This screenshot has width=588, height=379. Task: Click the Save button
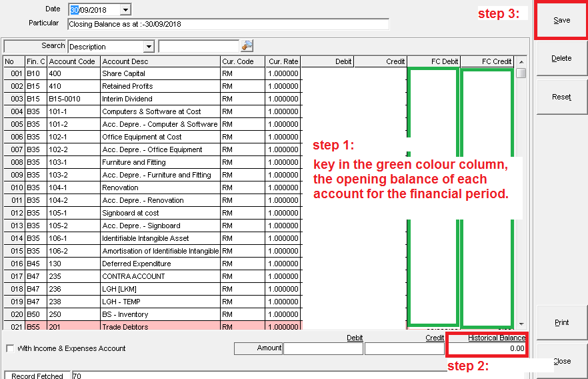[561, 21]
